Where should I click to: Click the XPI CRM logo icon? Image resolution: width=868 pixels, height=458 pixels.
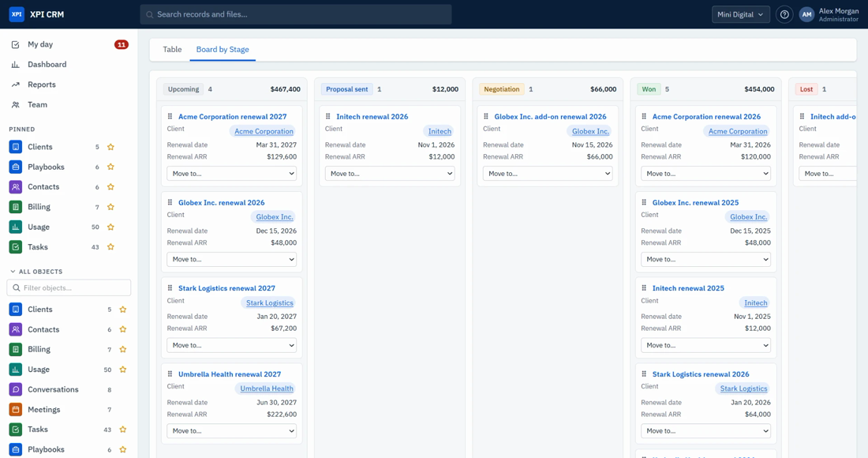tap(17, 14)
